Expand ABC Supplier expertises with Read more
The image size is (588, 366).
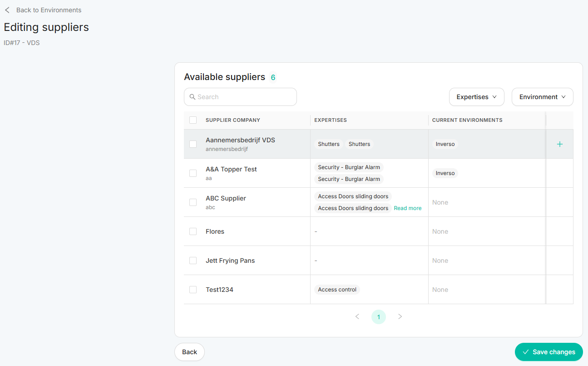point(407,208)
